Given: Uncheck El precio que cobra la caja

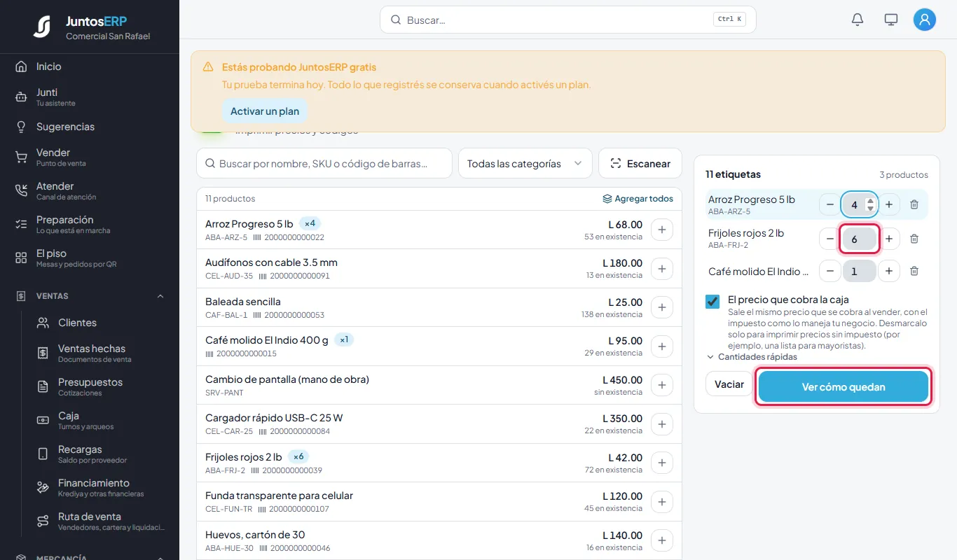Looking at the screenshot, I should (x=712, y=301).
